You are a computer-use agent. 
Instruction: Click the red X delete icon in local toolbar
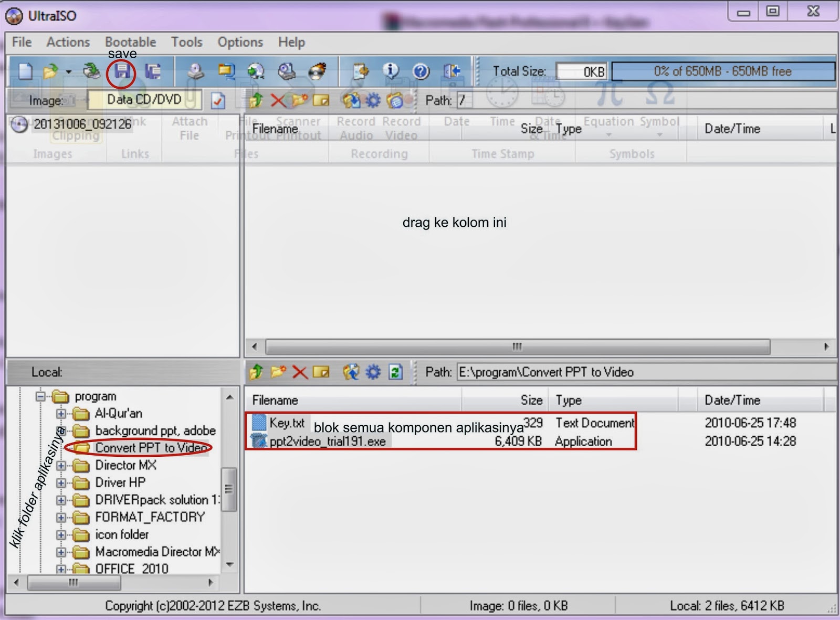[x=300, y=372]
